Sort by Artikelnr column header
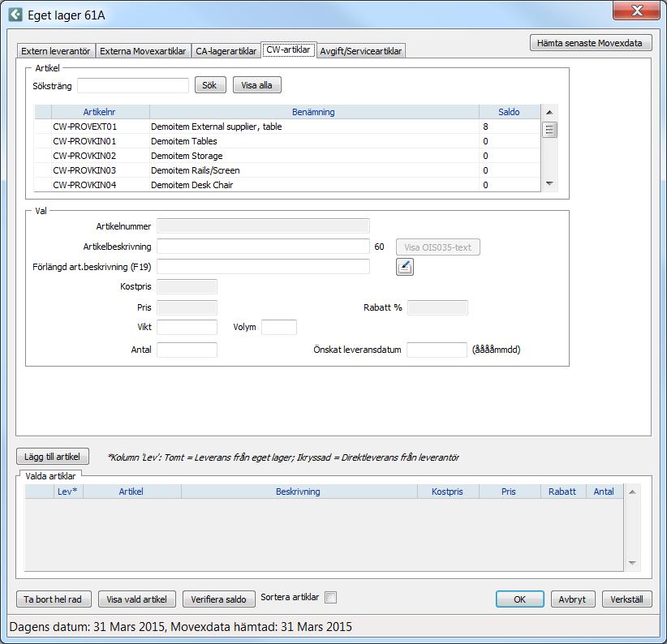Viewport: 667px width, 644px height. [x=100, y=112]
